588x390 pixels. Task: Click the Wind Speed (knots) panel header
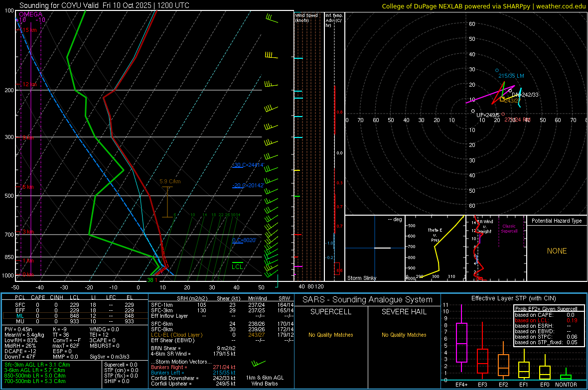click(306, 17)
